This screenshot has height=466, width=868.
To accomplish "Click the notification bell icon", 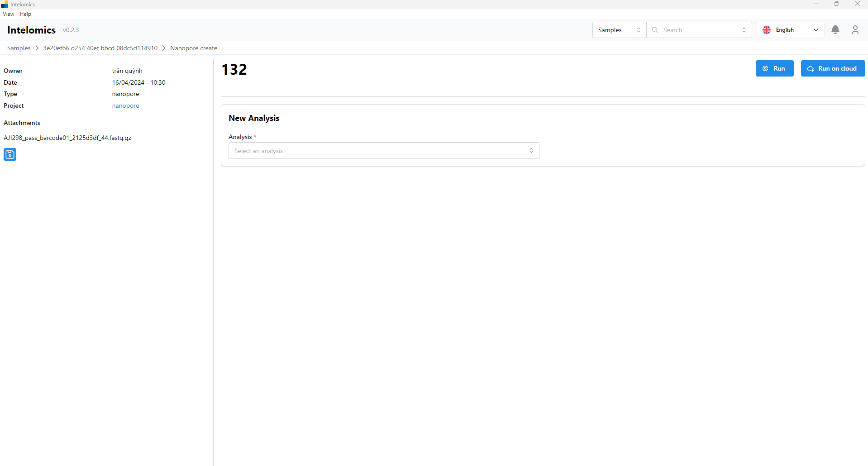I will (835, 30).
